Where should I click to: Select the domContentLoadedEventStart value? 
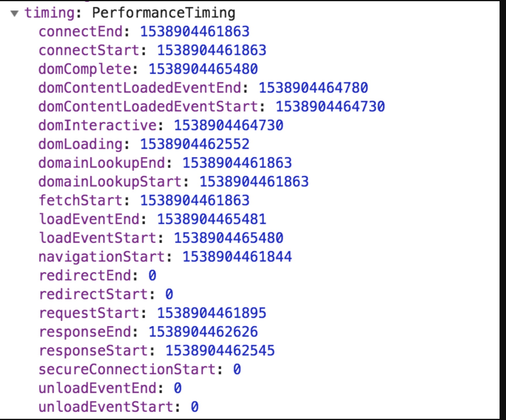pyautogui.click(x=330, y=107)
